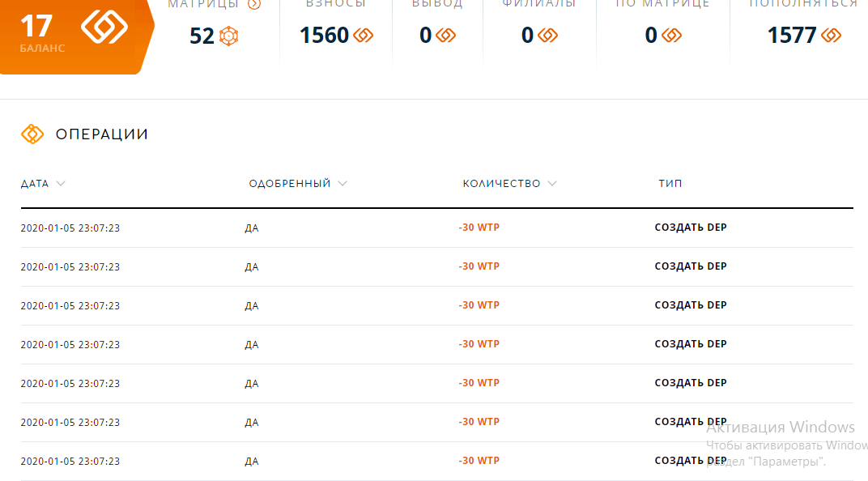Click the coin icon beside 1560
The width and height of the screenshot is (868, 481).
(363, 36)
